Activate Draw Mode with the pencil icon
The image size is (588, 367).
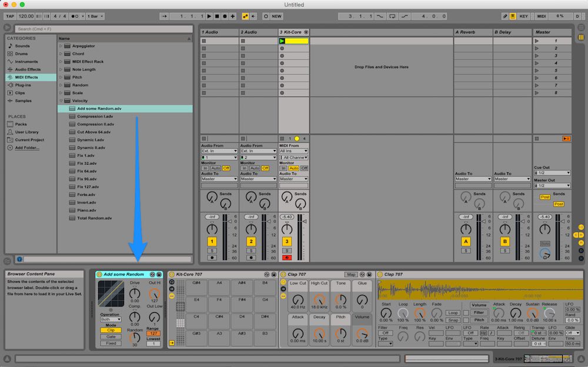click(505, 16)
